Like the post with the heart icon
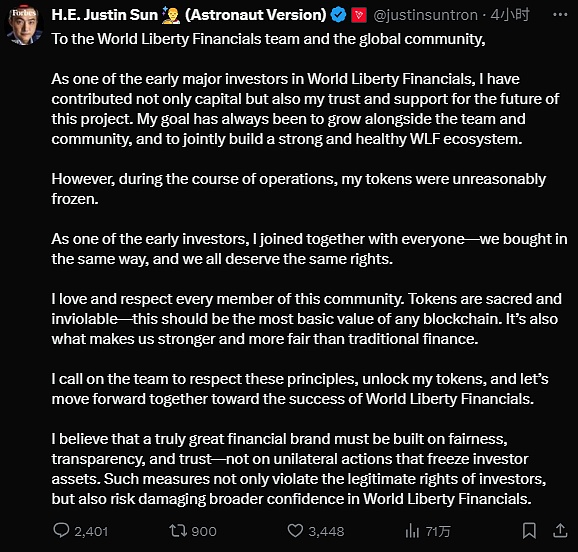The height and width of the screenshot is (552, 578). tap(295, 531)
